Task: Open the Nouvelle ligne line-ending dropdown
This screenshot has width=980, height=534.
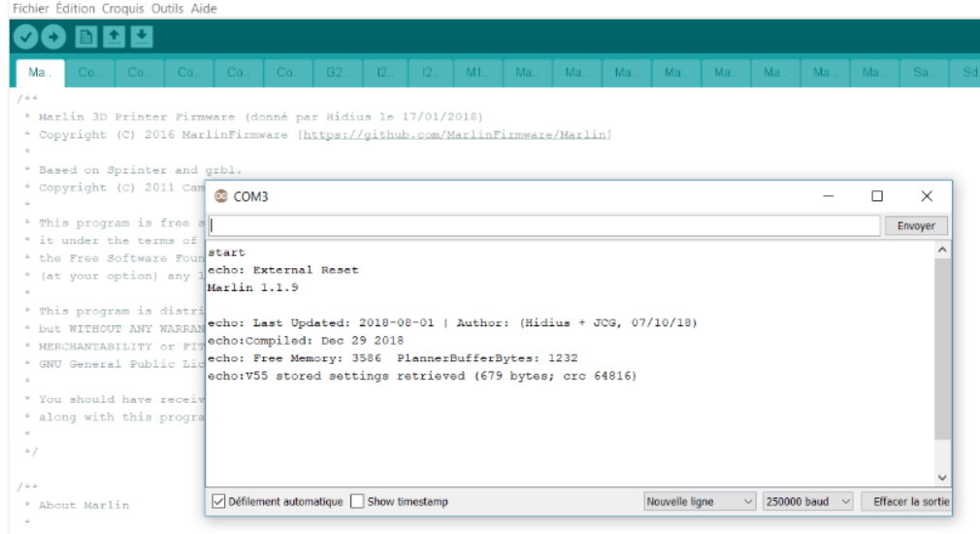Action: 700,502
